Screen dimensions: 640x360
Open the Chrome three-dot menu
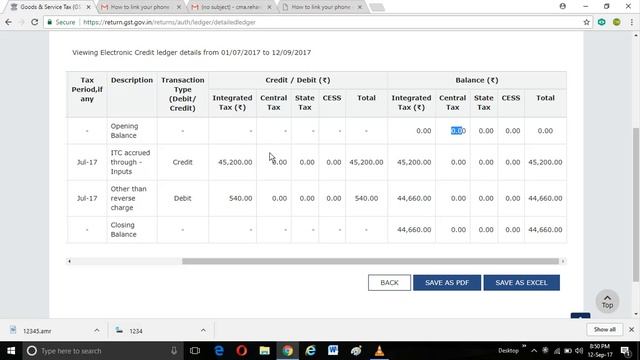click(x=631, y=22)
